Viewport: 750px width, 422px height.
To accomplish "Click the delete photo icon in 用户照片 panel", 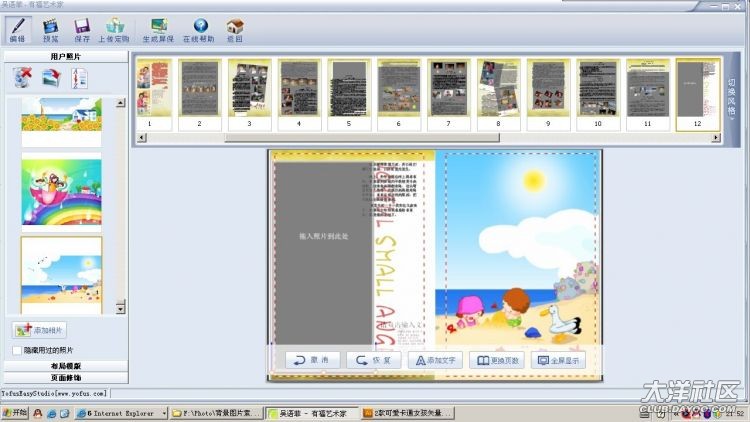I will [x=24, y=78].
